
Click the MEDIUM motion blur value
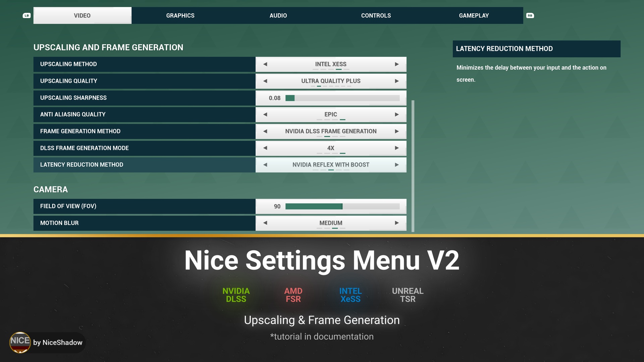[331, 223]
